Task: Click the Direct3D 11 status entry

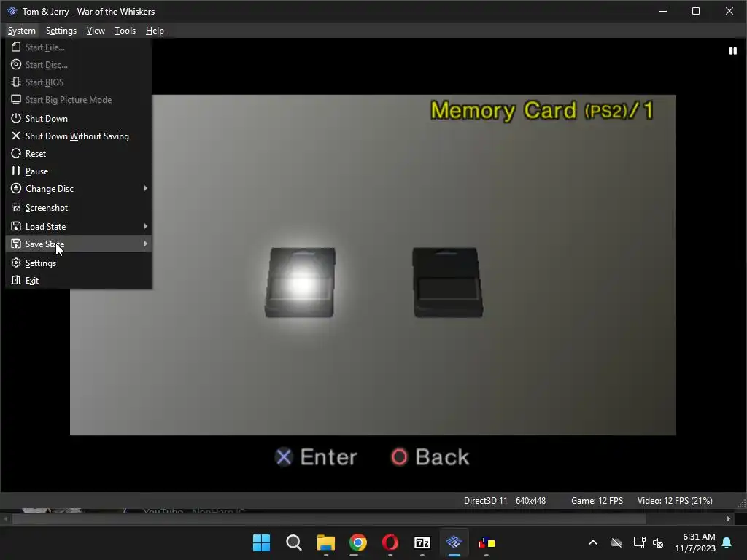Action: point(485,500)
